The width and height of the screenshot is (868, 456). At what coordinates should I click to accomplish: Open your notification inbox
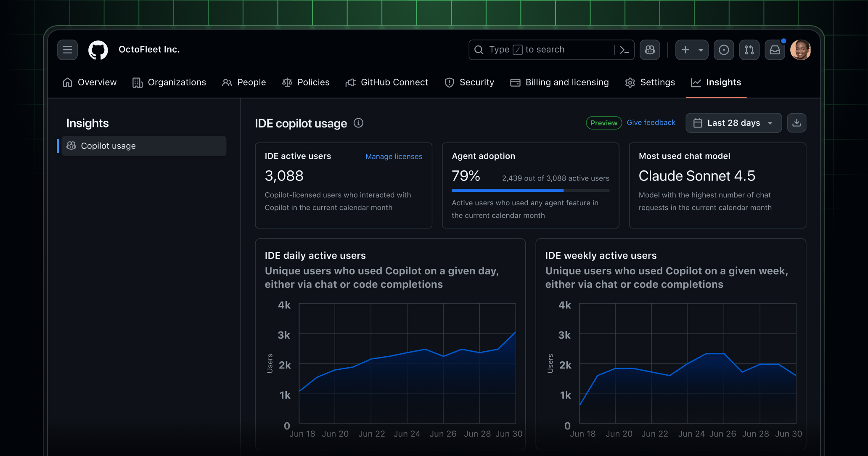(775, 50)
